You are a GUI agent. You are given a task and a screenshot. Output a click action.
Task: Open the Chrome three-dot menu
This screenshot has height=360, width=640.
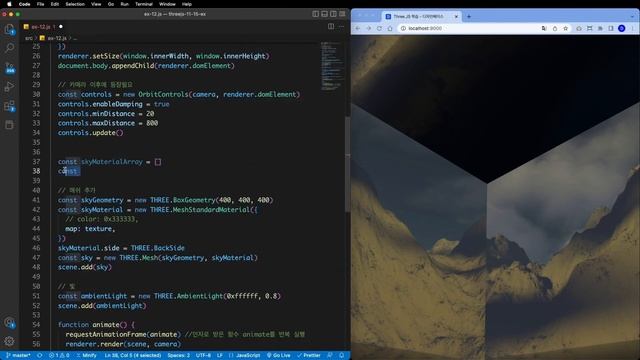632,28
